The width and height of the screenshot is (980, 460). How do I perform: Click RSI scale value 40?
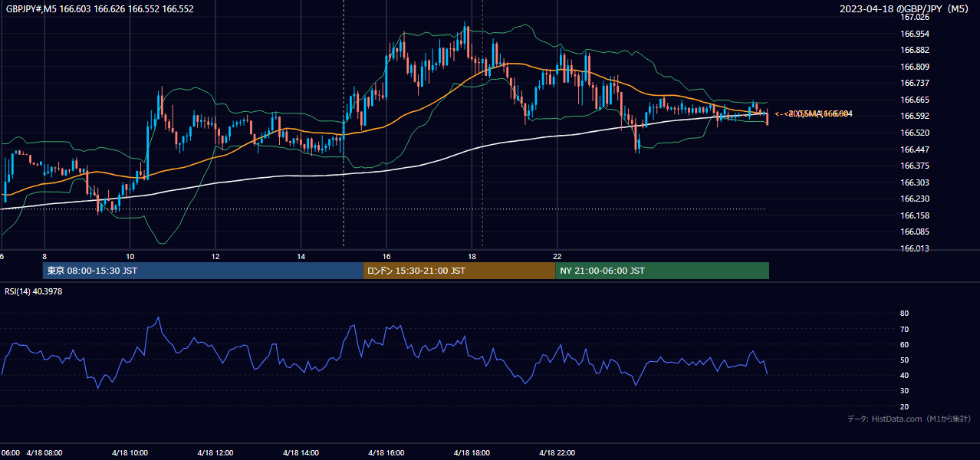(904, 375)
